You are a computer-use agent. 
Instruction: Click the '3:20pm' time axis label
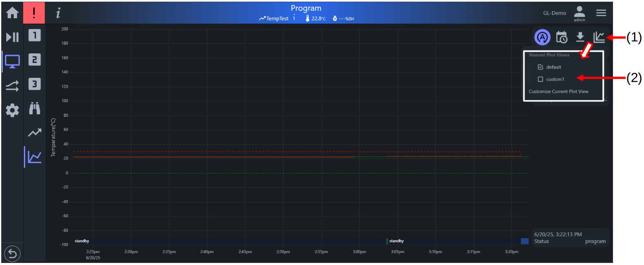pyautogui.click(x=511, y=251)
